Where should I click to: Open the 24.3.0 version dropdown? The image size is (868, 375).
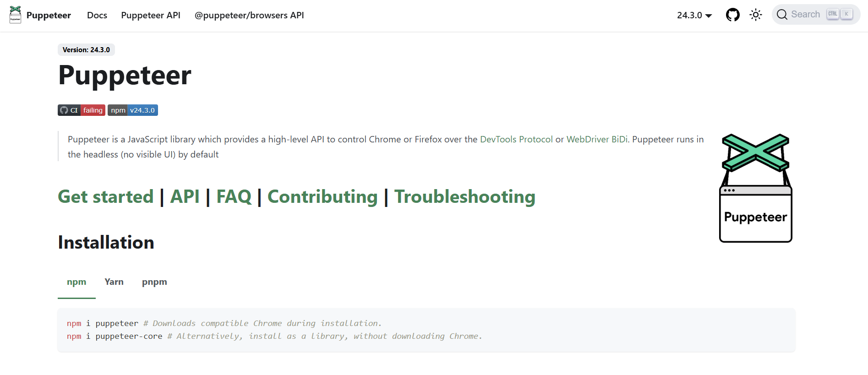tap(694, 15)
